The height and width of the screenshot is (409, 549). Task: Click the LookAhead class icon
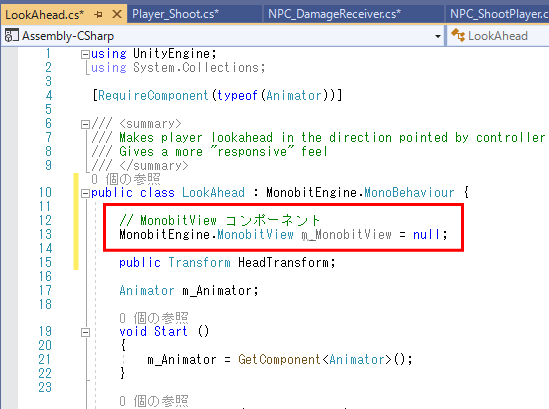[x=458, y=35]
